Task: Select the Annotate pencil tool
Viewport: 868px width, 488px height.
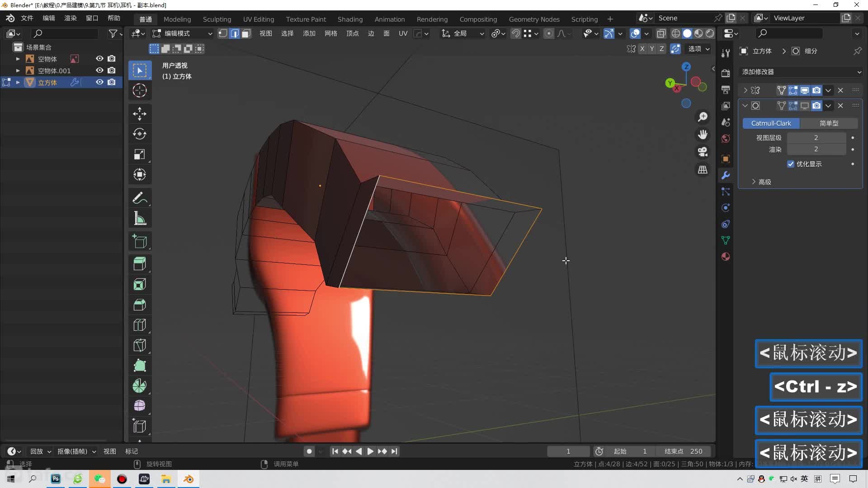Action: click(x=140, y=198)
